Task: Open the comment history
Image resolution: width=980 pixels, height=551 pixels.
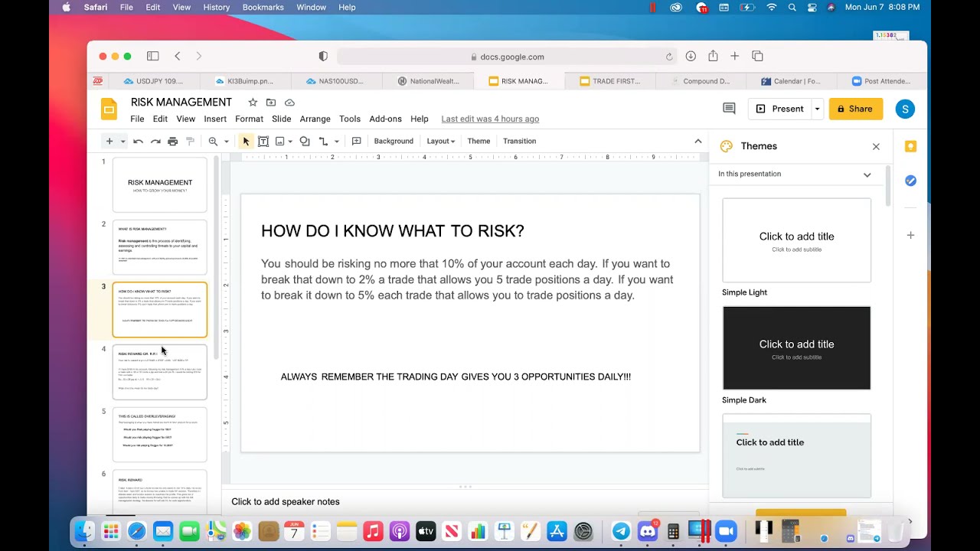Action: click(729, 109)
